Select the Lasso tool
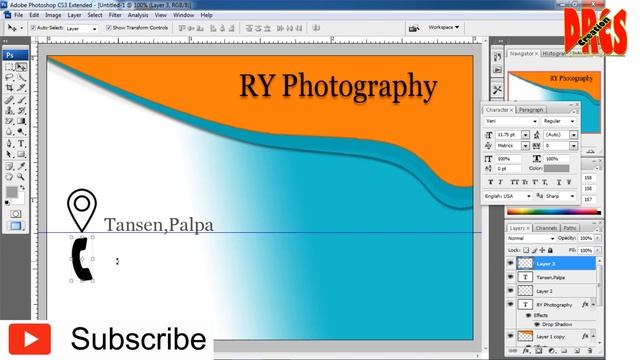 click(9, 77)
